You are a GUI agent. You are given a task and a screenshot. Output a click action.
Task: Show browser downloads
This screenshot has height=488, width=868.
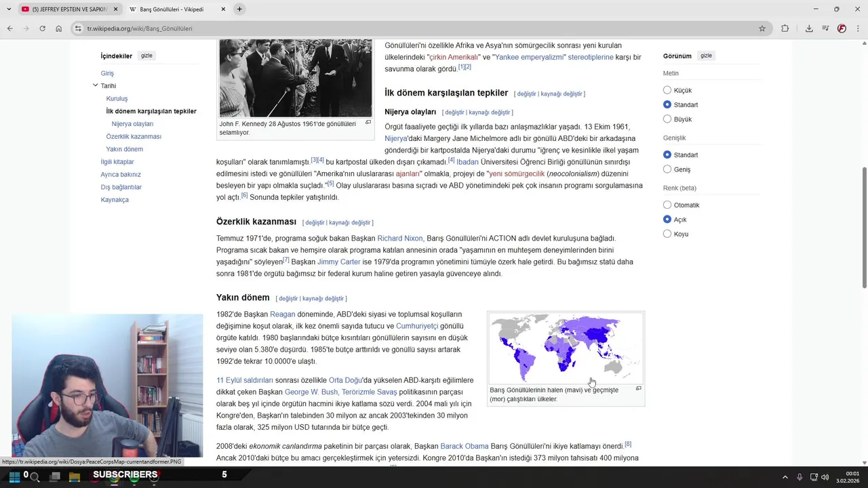pyautogui.click(x=809, y=28)
